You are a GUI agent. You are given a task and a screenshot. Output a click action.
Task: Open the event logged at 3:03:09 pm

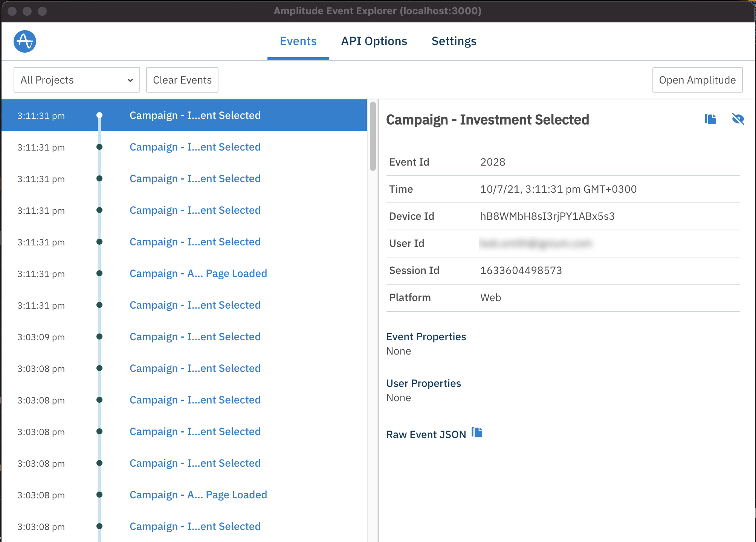pyautogui.click(x=195, y=336)
